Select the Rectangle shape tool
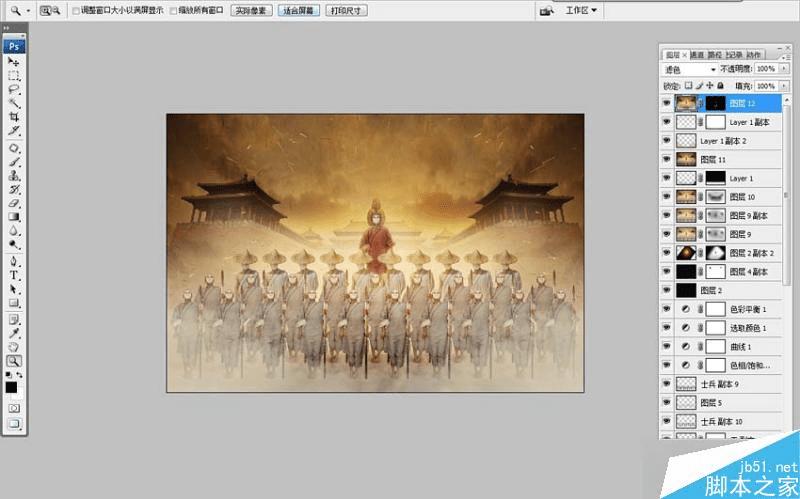 (x=14, y=303)
